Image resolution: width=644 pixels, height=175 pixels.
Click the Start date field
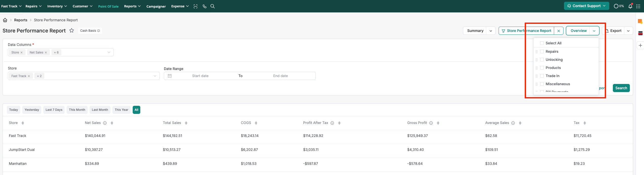[x=200, y=76]
